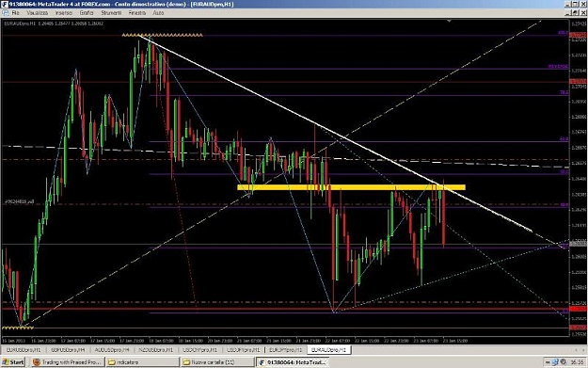This screenshot has height=368, width=588.
Task: Click the MetaTrader taskbar button
Action: (293, 362)
